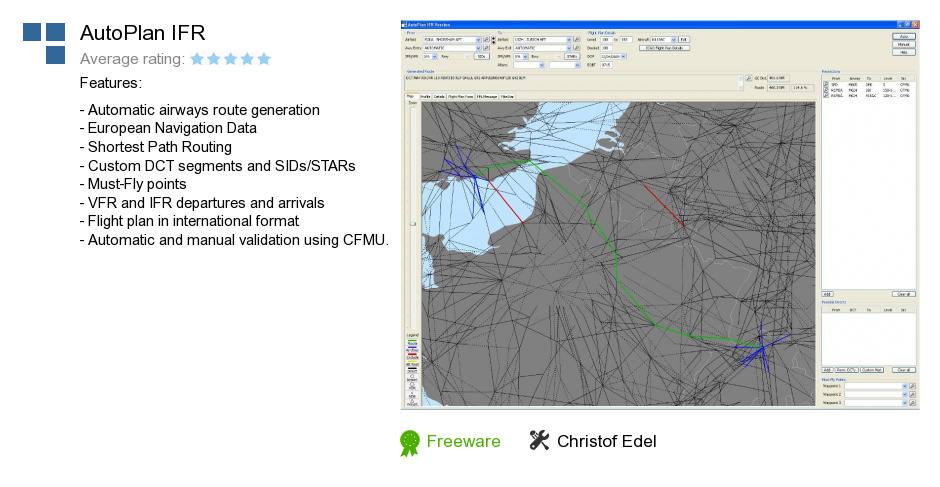This screenshot has width=940, height=487.
Task: Click the search icon beside the To Airfield
Action: (x=577, y=39)
